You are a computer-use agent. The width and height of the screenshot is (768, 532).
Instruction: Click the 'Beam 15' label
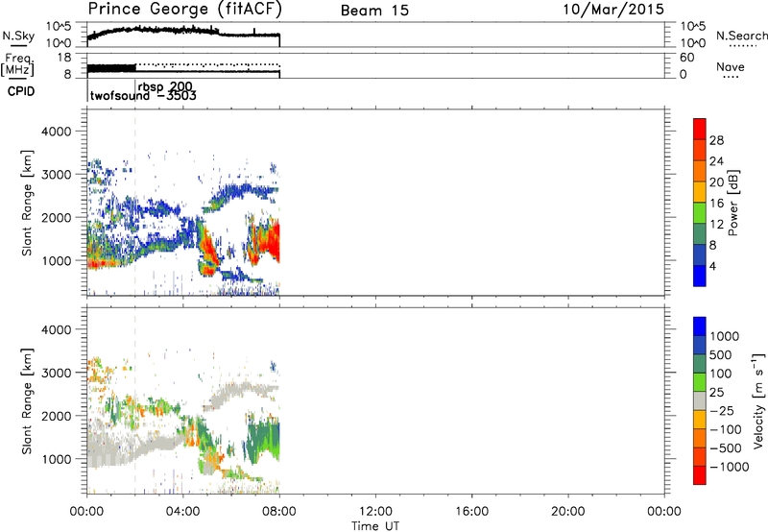374,11
